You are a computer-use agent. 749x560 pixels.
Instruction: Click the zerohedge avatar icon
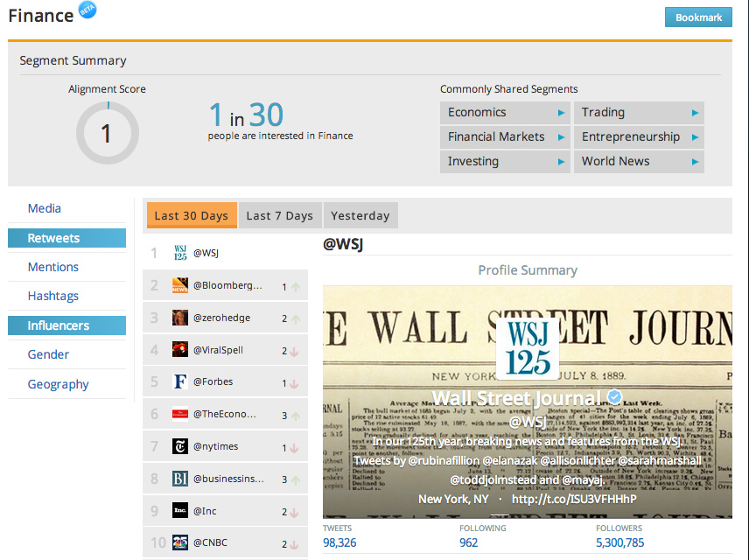(x=180, y=318)
